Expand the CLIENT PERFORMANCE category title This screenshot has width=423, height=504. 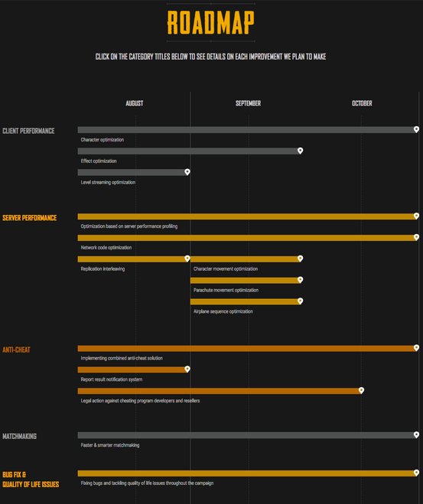point(28,131)
